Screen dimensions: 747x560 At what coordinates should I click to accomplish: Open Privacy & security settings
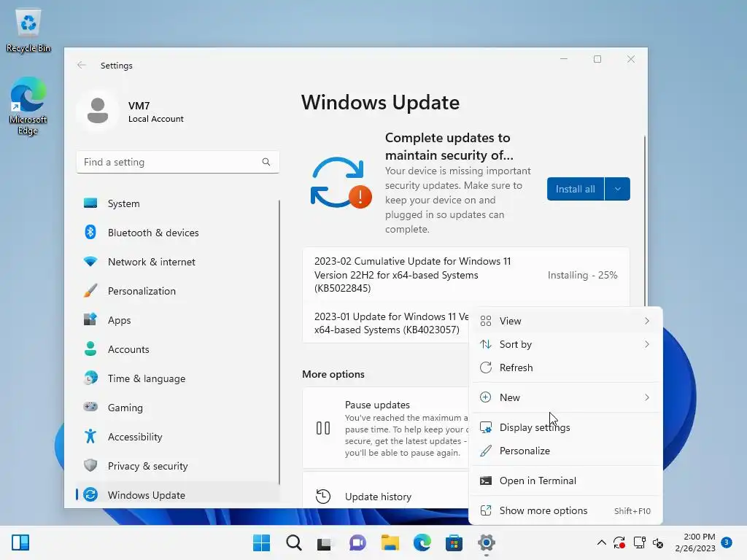(x=177, y=466)
